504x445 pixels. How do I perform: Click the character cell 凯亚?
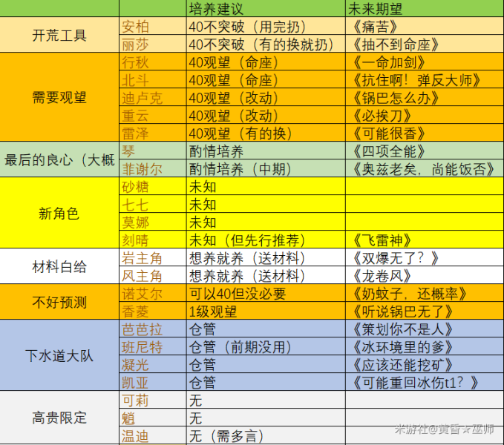tap(153, 382)
